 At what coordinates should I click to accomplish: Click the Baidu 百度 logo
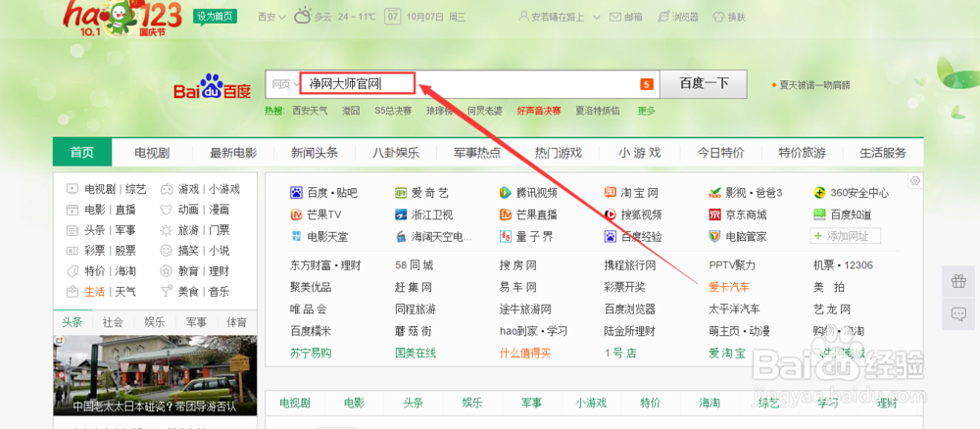coord(212,87)
